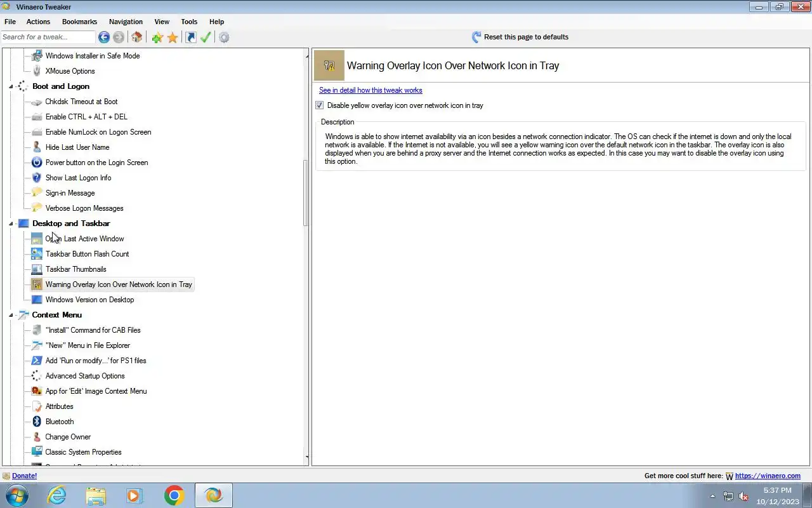Select Verbose Logon Messages item
The image size is (812, 508).
84,208
